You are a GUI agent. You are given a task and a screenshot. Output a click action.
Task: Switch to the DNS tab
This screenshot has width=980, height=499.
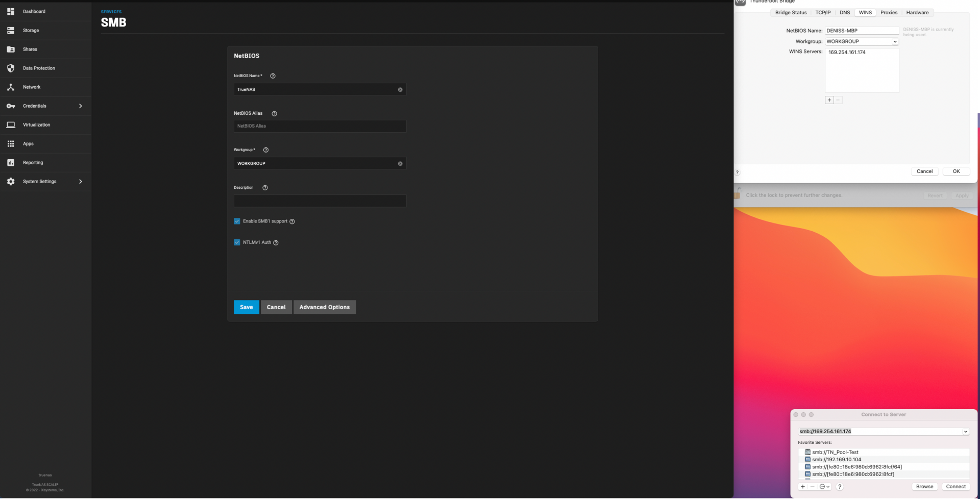point(845,13)
